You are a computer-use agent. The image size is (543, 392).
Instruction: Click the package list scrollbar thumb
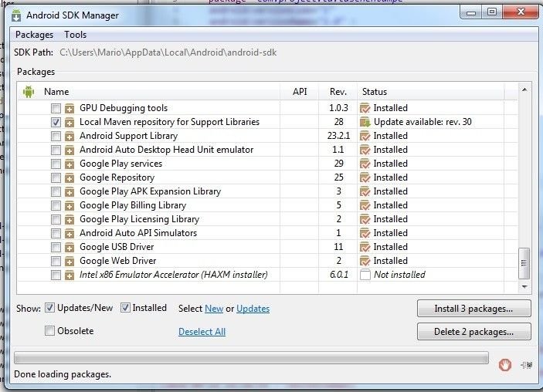524,263
